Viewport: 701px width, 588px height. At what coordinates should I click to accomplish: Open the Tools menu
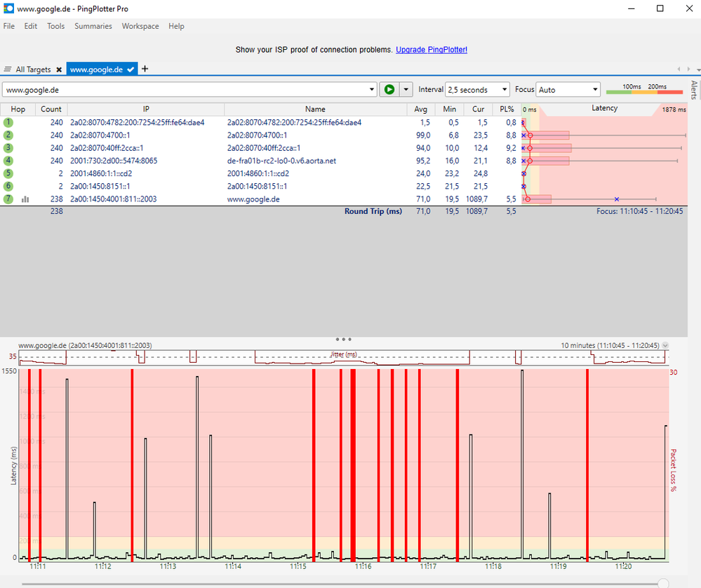pos(56,26)
